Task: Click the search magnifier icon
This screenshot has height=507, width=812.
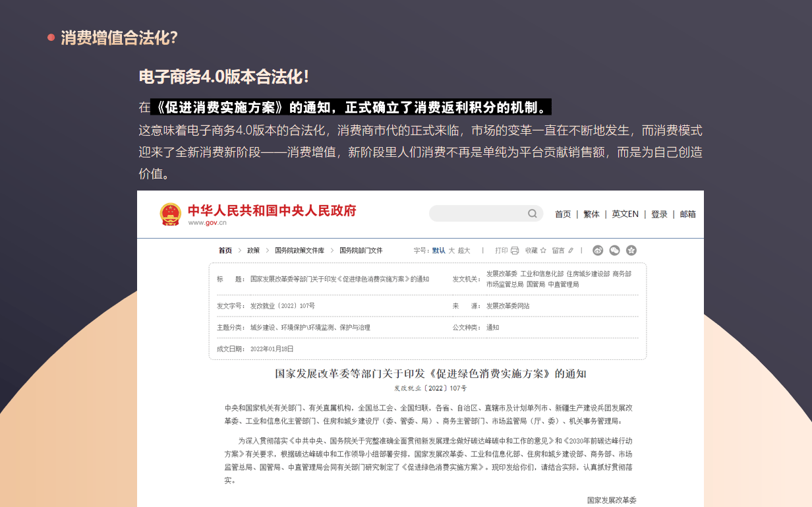Action: [x=533, y=214]
